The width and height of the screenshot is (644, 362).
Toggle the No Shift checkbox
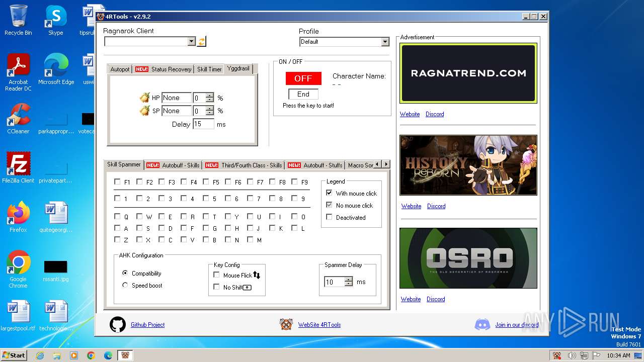(216, 287)
